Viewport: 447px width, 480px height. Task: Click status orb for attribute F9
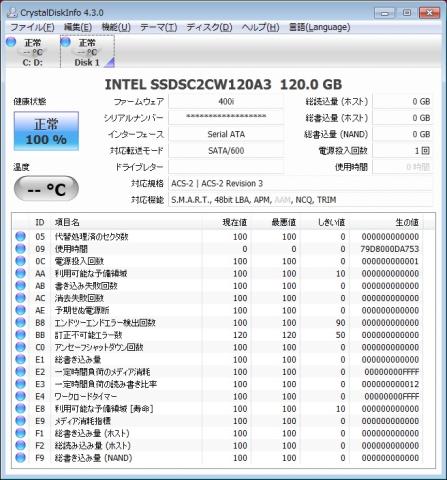tap(20, 458)
